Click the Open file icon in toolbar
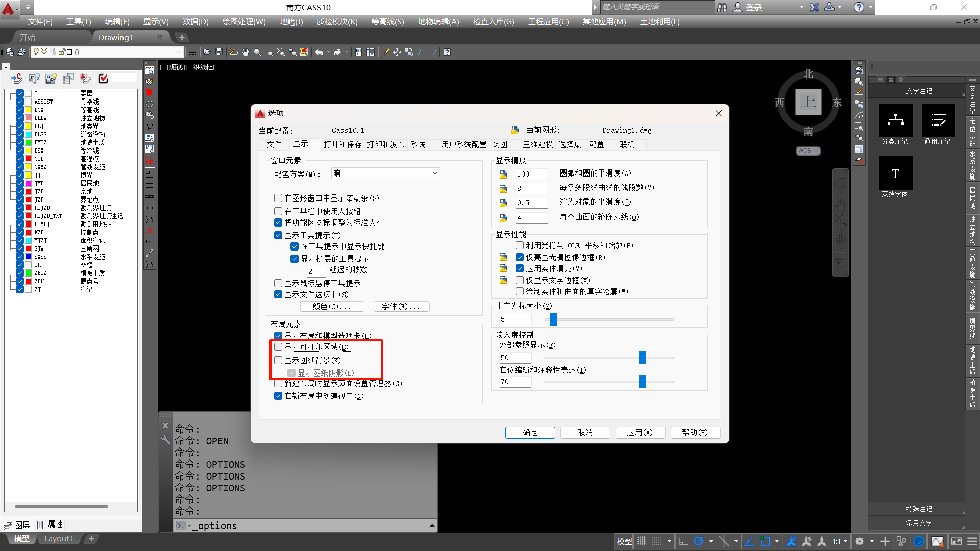980x551 pixels. click(x=207, y=52)
